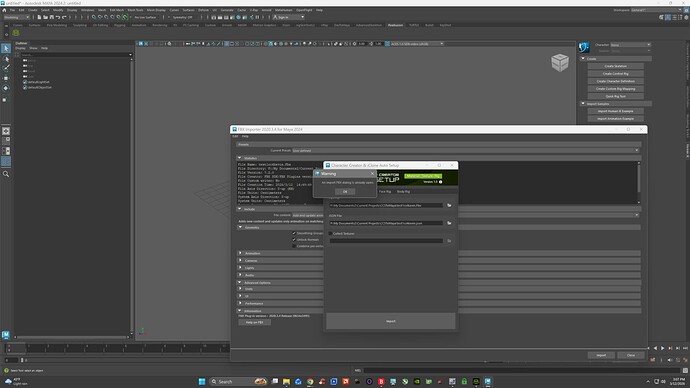Activate the Move tool in the toolbox
Viewport: 690px width, 388px height.
tap(6, 78)
